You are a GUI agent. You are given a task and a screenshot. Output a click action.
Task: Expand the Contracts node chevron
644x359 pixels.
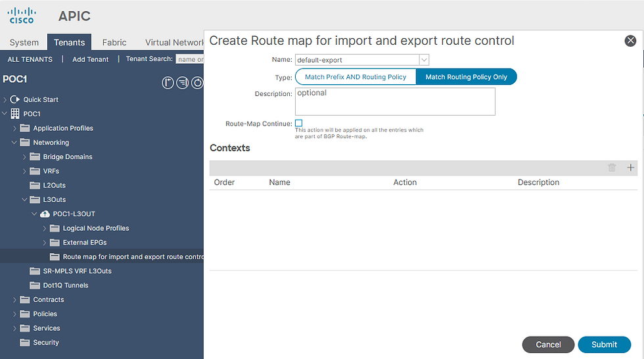point(14,300)
